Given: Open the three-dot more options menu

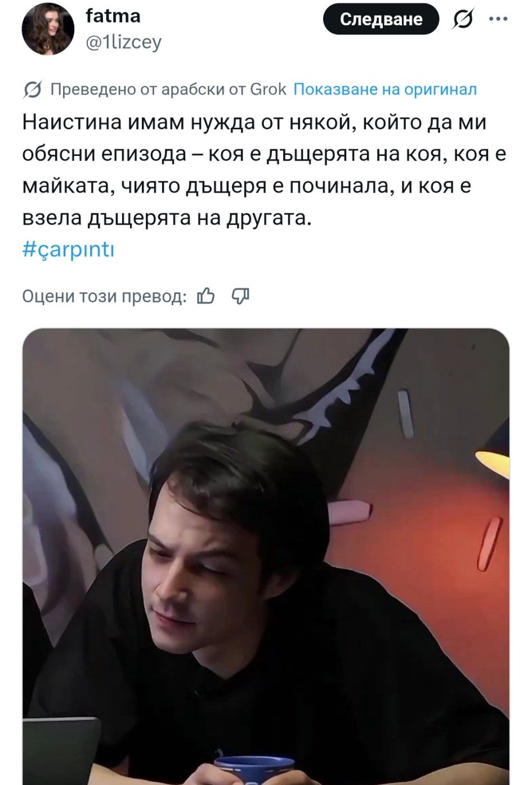Looking at the screenshot, I should pyautogui.click(x=498, y=19).
